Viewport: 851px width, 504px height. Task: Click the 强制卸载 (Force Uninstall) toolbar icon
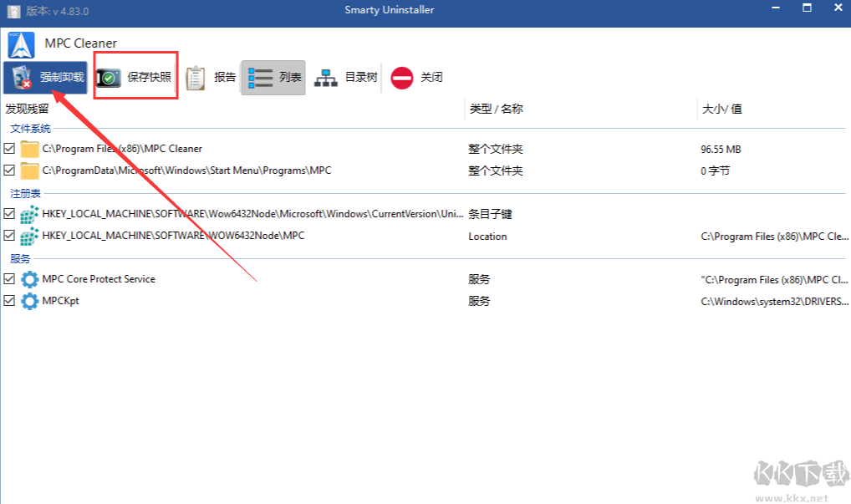(x=23, y=76)
